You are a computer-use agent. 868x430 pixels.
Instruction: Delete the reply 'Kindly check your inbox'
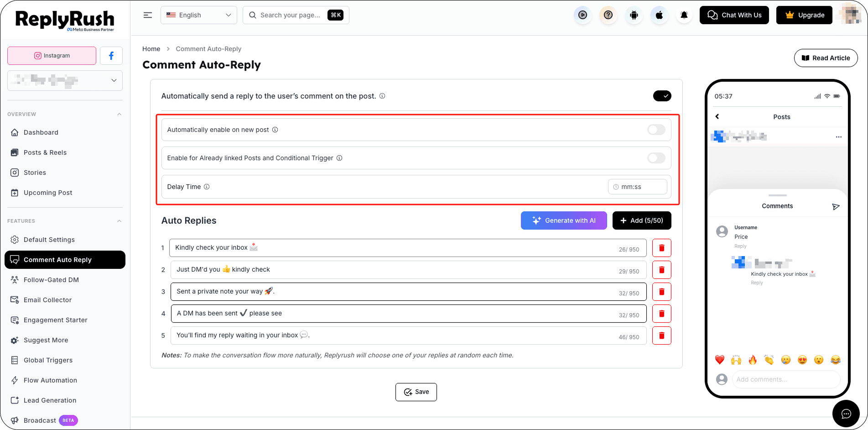tap(661, 248)
